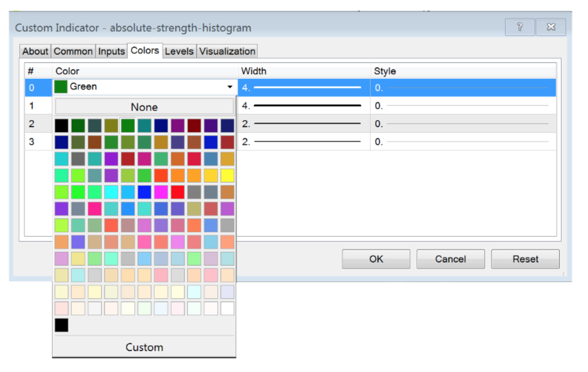The width and height of the screenshot is (588, 372).
Task: Open the Custom color option
Action: (144, 347)
